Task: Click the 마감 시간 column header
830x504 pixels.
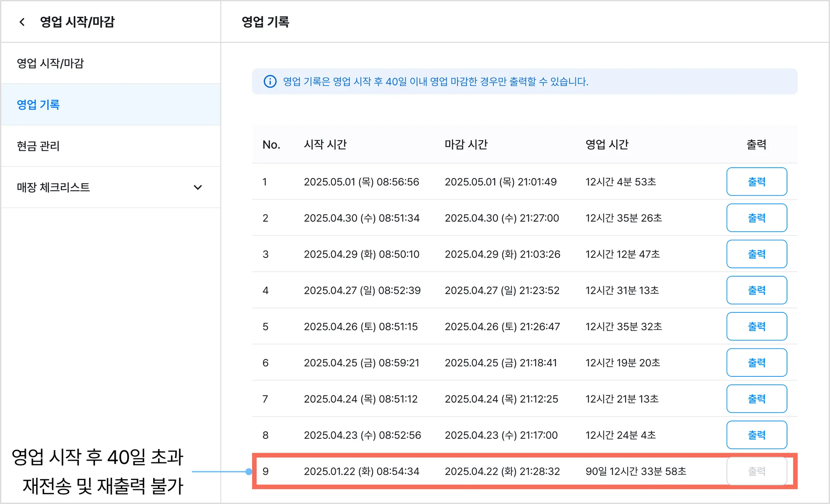Action: (466, 145)
